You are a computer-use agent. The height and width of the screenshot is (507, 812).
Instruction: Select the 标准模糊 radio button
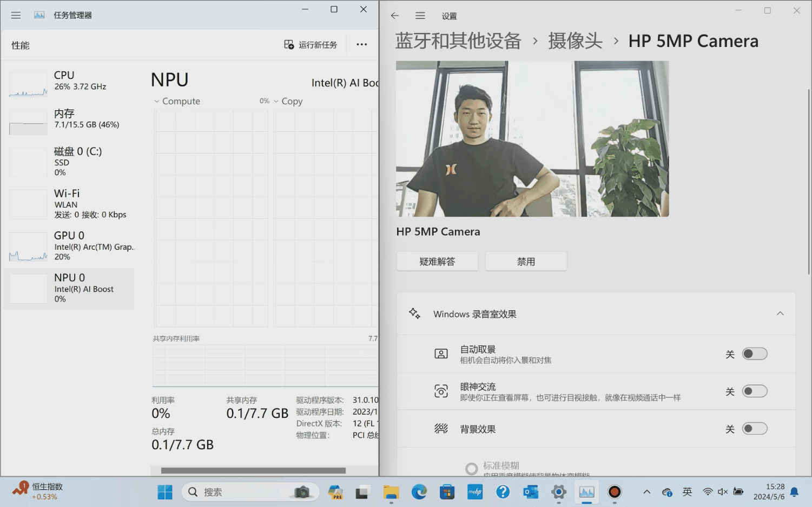click(x=472, y=468)
